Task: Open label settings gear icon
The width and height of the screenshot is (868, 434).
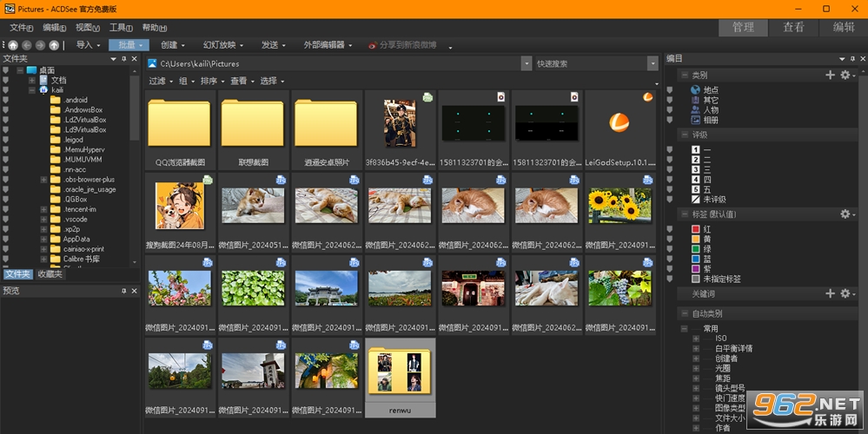Action: (x=845, y=214)
